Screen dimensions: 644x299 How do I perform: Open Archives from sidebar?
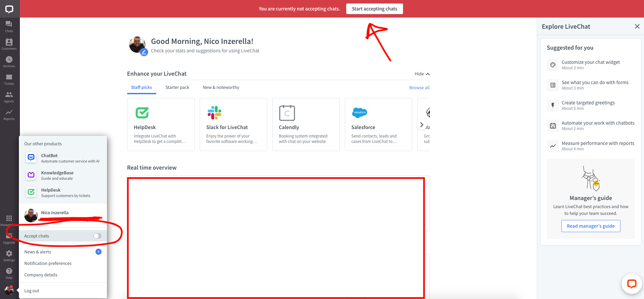(9, 61)
